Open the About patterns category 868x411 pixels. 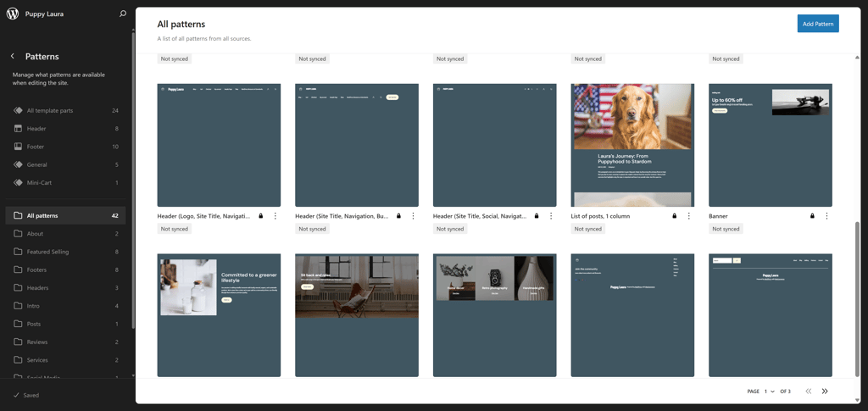pyautogui.click(x=65, y=233)
